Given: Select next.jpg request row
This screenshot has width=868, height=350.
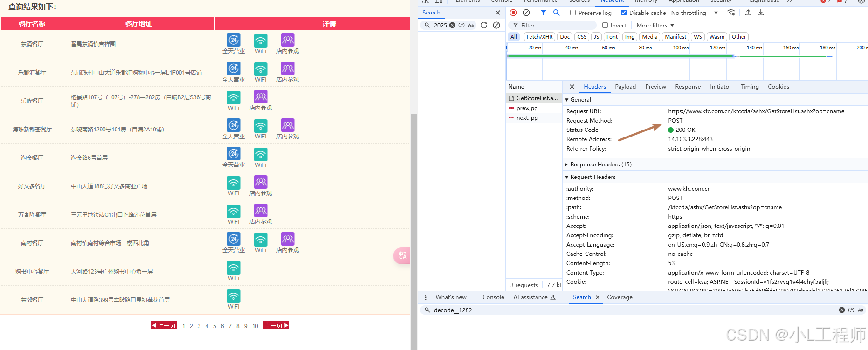Looking at the screenshot, I should tap(534, 118).
